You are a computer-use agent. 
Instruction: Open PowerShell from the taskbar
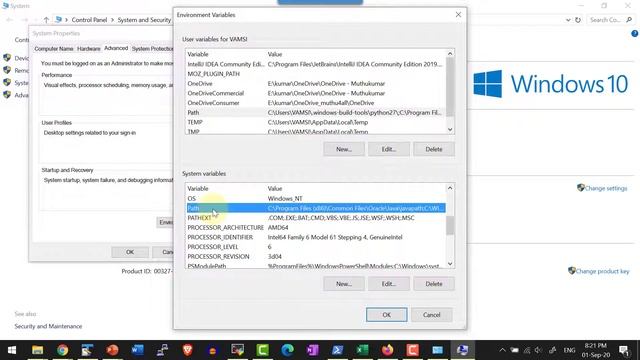[x=337, y=350]
